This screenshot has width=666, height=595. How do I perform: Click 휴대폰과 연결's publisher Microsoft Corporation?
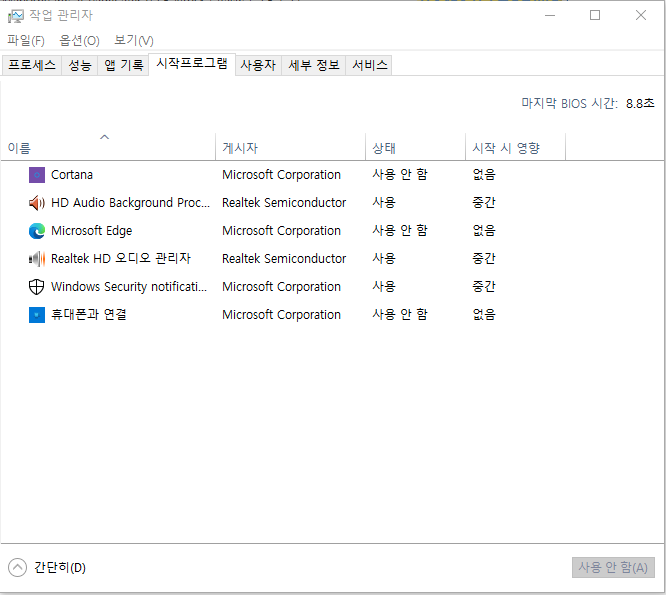coord(281,315)
